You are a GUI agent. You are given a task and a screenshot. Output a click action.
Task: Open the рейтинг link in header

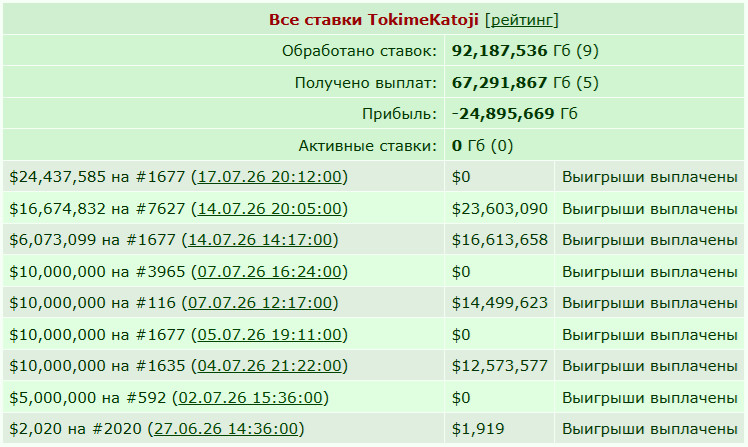(521, 20)
